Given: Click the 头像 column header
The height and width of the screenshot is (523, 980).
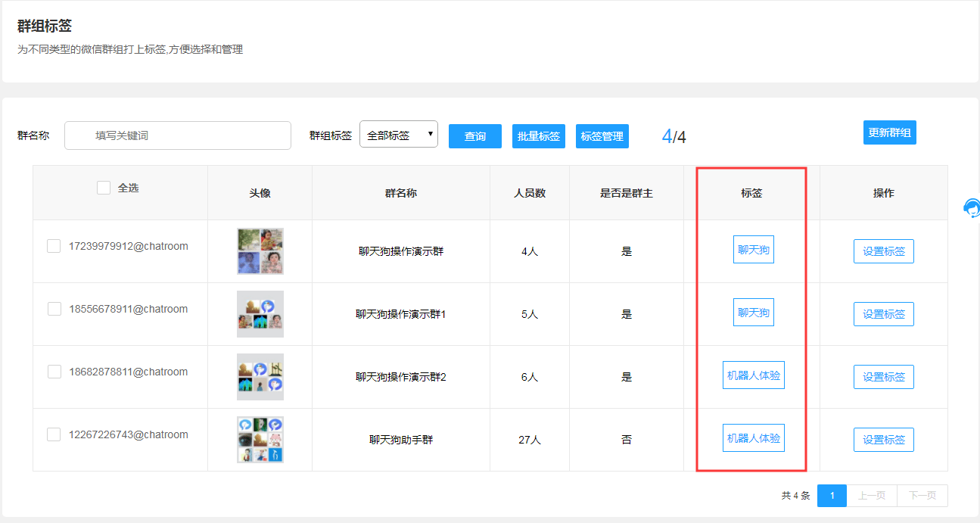Looking at the screenshot, I should click(260, 193).
